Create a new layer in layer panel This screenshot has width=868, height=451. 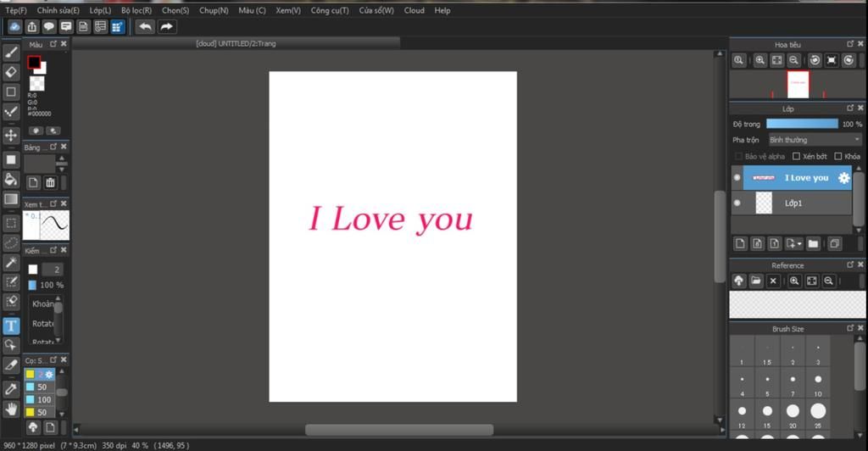coord(740,243)
